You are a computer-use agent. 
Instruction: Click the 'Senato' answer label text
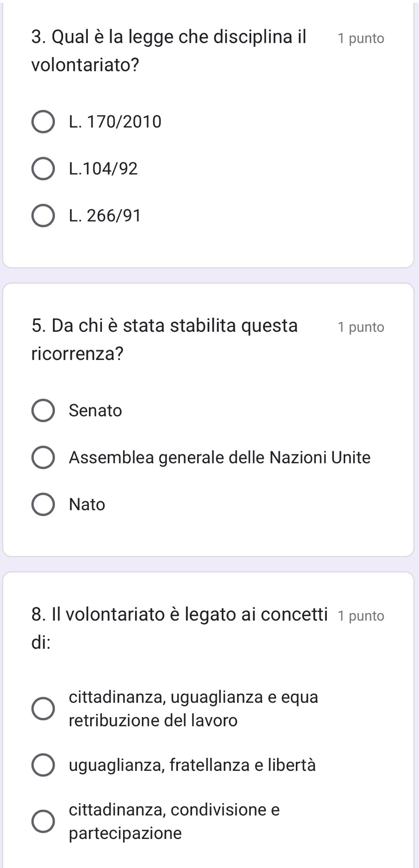tap(95, 411)
